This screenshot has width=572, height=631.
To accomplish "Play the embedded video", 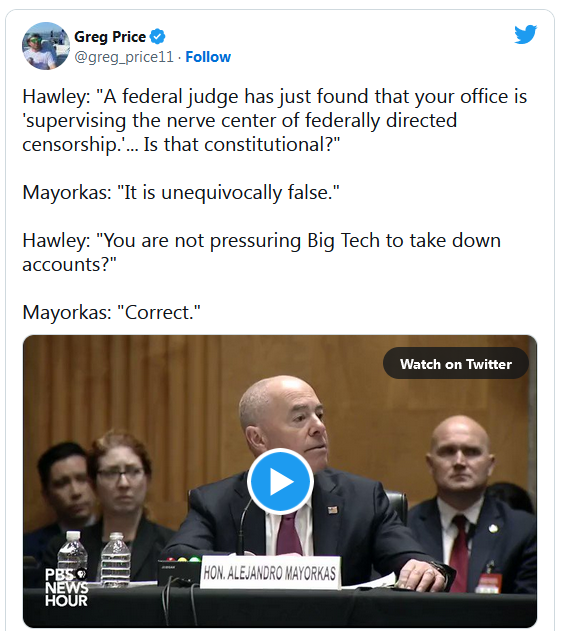I will [x=280, y=481].
